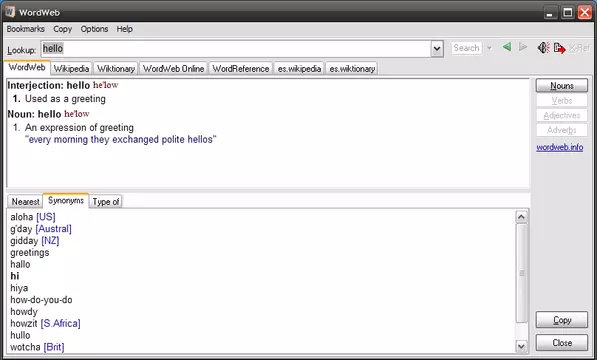597x360 pixels.
Task: Click inside the Lookup input field
Action: 236,49
